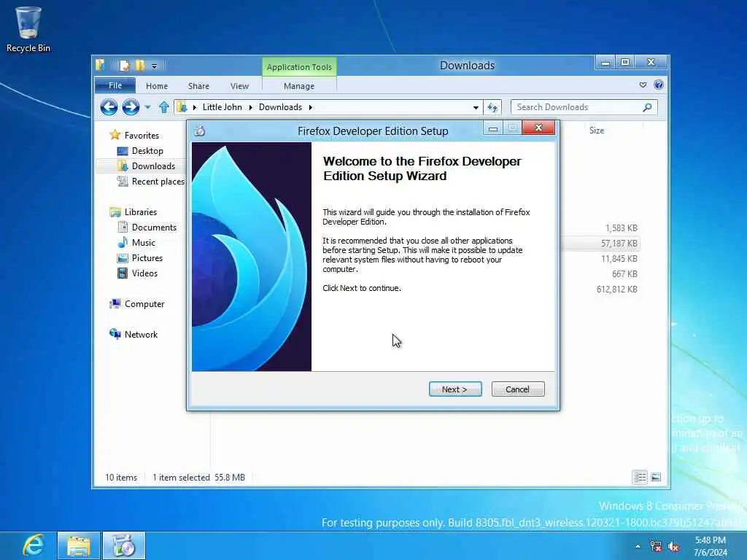Cancel the Firefox Developer Edition Setup

click(x=517, y=389)
